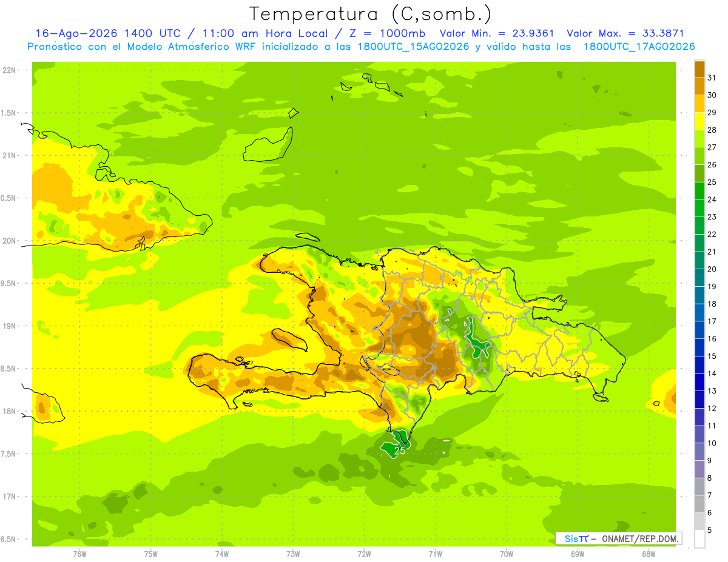Click the '21N' latitude axis label
The height and width of the screenshot is (562, 728).
[10, 155]
